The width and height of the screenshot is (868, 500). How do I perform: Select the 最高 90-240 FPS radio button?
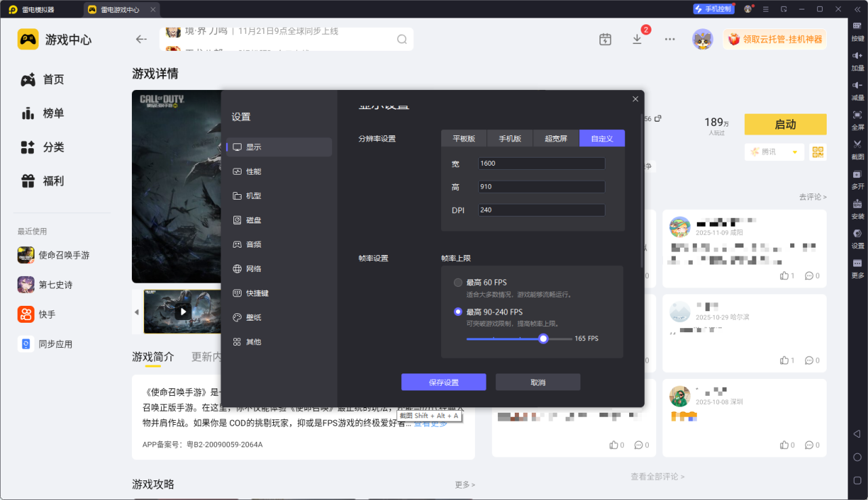[458, 312]
